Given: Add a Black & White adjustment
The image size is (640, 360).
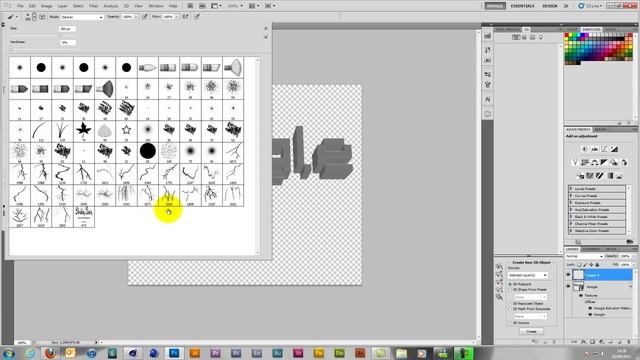Looking at the screenshot, I should pos(604,162).
